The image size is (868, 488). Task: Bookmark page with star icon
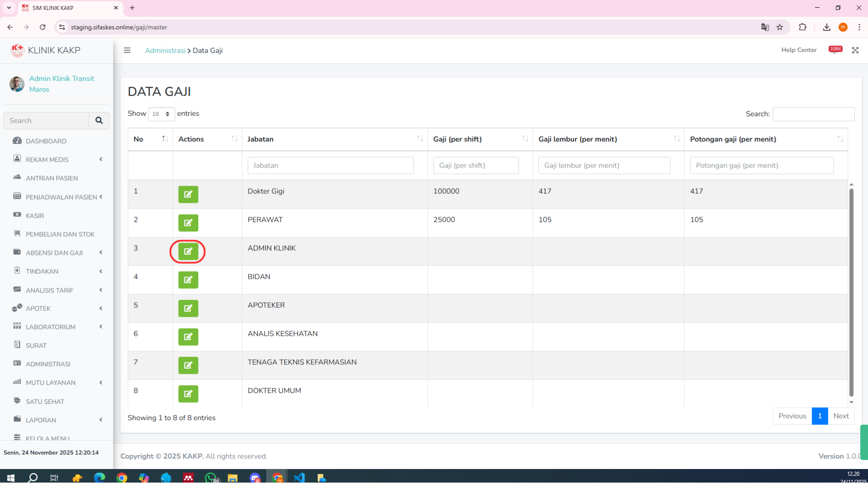(x=780, y=27)
